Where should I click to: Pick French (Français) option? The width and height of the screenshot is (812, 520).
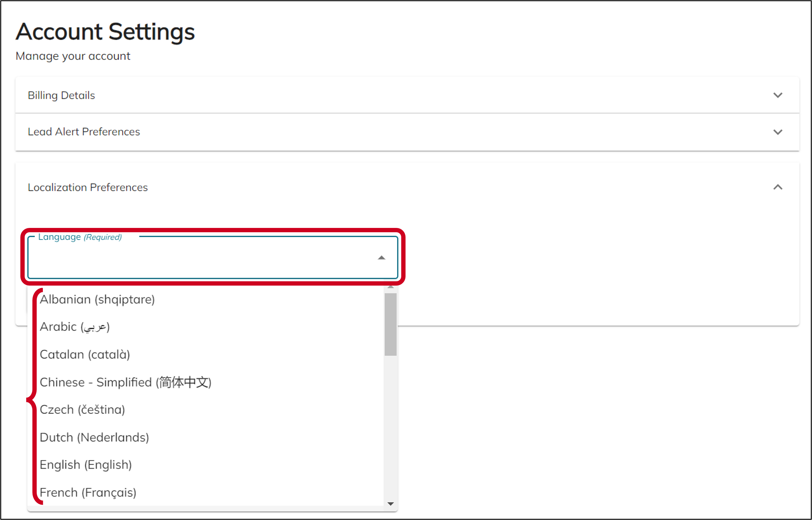click(x=88, y=493)
